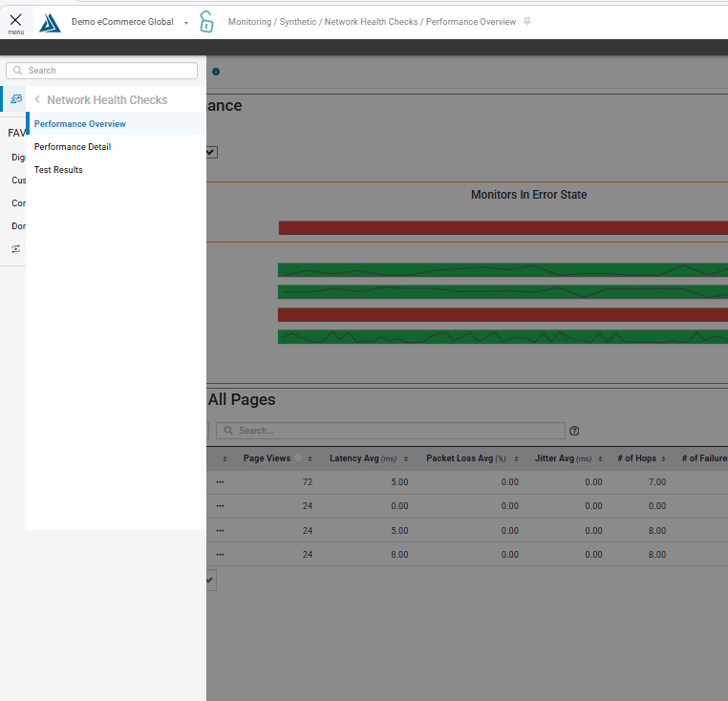Click the red monitor bar among the green rows
The image size is (728, 701).
click(x=503, y=315)
